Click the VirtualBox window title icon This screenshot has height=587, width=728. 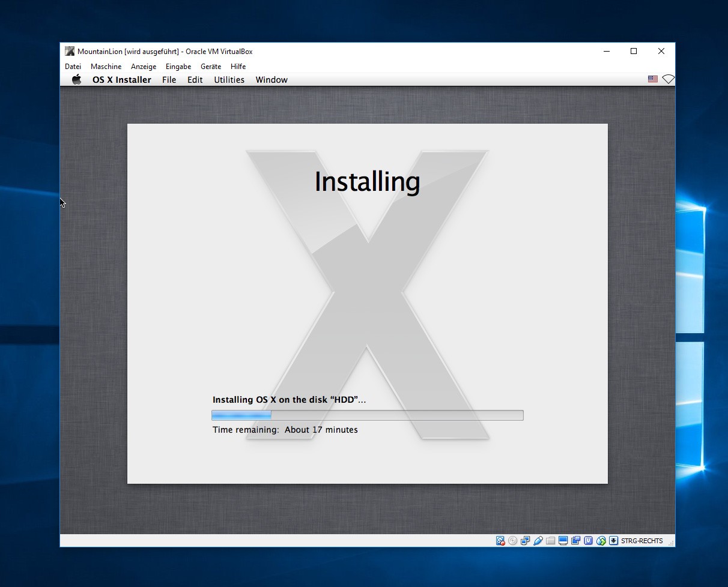click(x=70, y=52)
